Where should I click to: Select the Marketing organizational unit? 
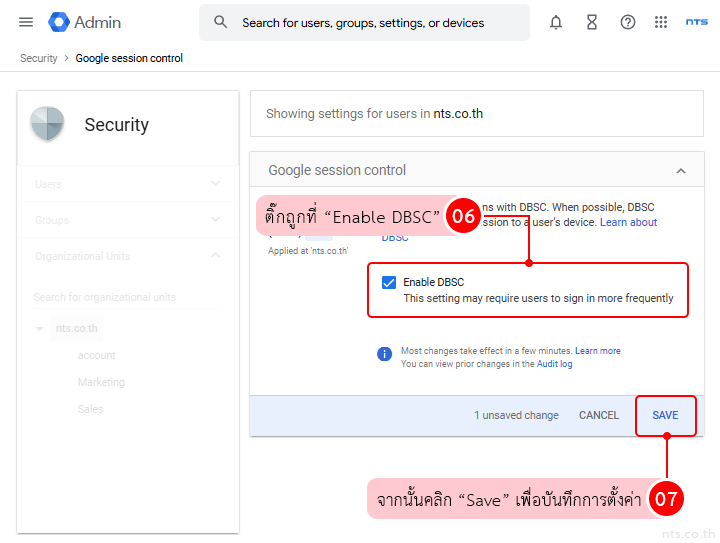[x=101, y=382]
